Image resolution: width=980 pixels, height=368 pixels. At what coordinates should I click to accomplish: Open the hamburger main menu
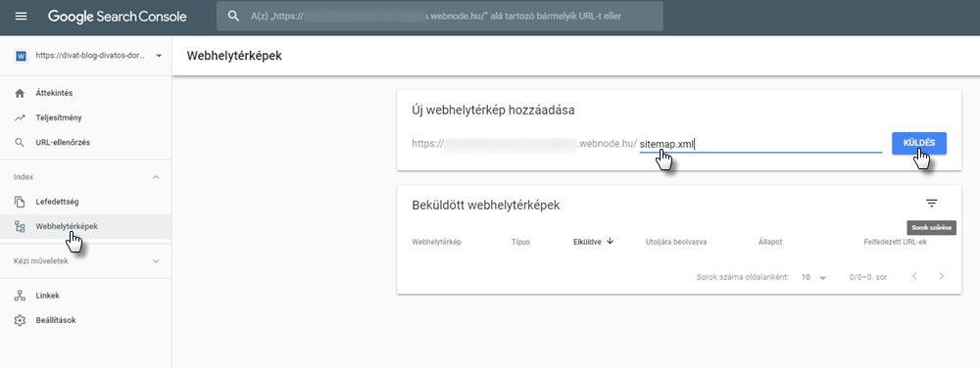22,17
